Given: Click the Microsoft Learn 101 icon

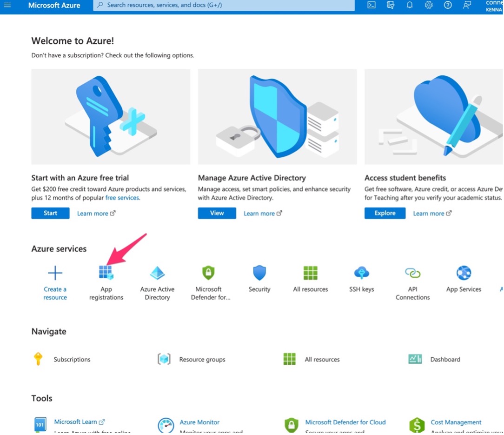Looking at the screenshot, I should (x=40, y=424).
